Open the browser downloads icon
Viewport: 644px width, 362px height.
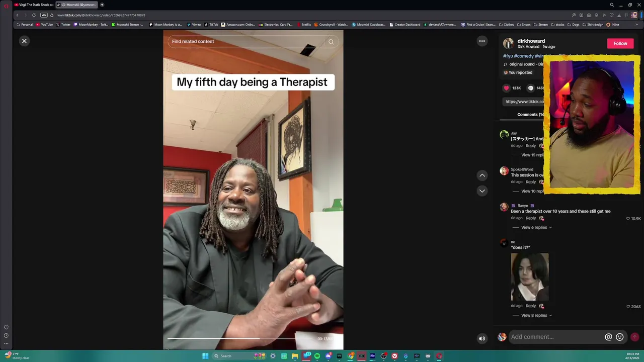(619, 15)
